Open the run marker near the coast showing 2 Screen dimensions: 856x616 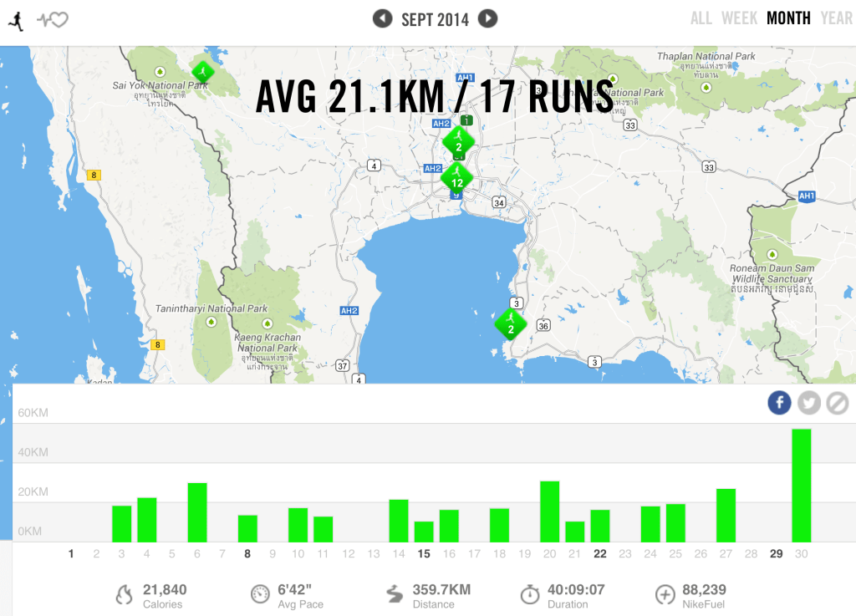(x=510, y=325)
